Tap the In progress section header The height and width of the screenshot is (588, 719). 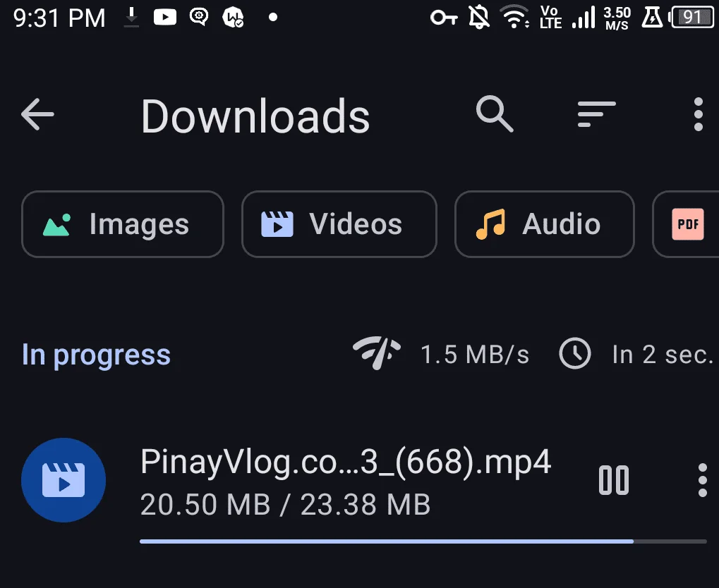click(x=96, y=355)
